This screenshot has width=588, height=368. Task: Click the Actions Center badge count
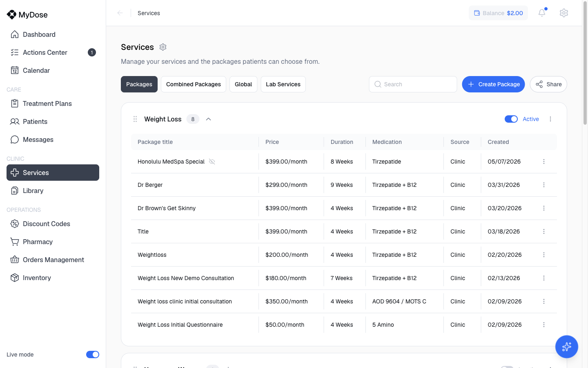click(x=92, y=52)
